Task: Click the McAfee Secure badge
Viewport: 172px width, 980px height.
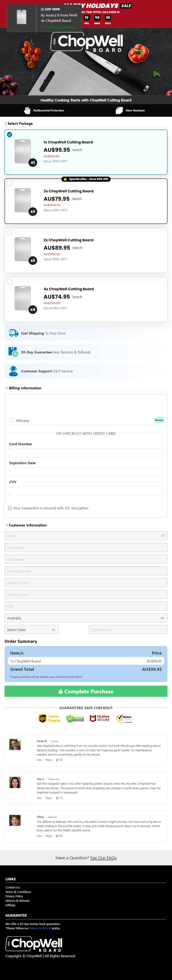Action: coord(100,718)
